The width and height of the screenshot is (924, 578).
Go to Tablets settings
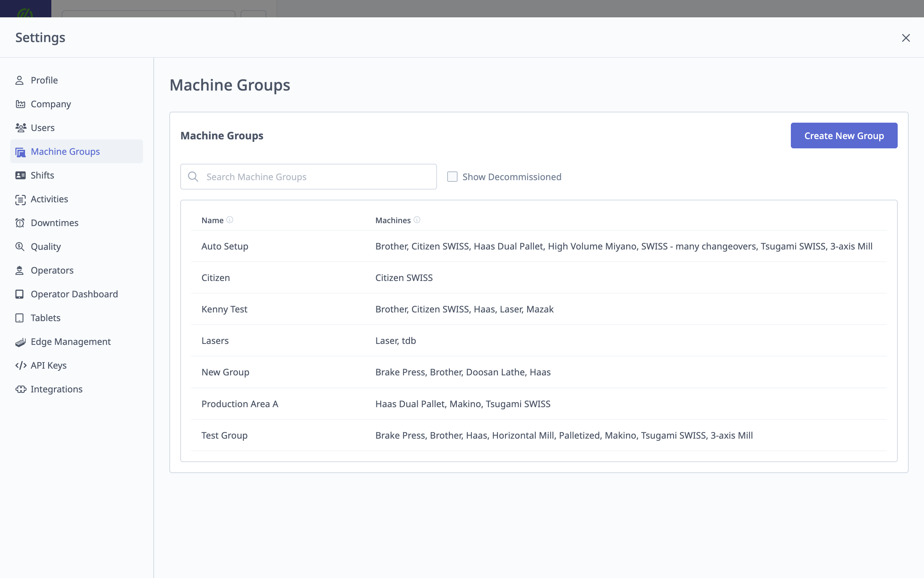pyautogui.click(x=76, y=318)
